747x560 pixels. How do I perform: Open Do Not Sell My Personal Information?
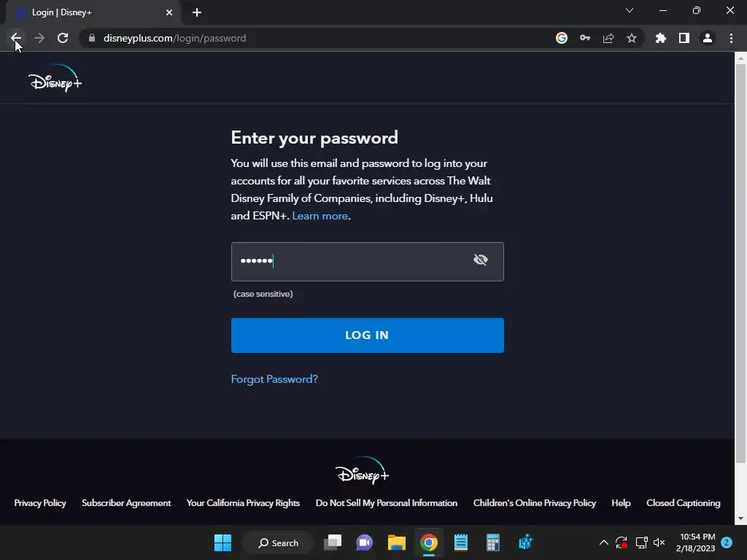[387, 503]
